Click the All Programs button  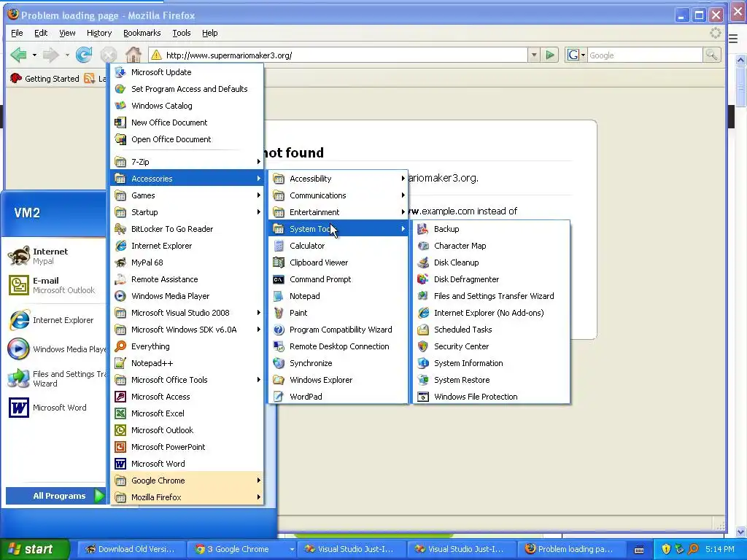[55, 496]
